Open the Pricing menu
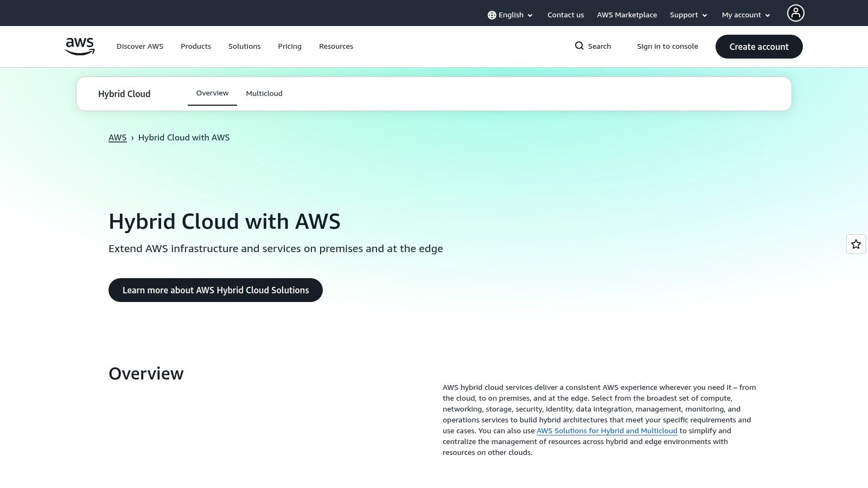The height and width of the screenshot is (488, 868). pyautogui.click(x=289, y=46)
